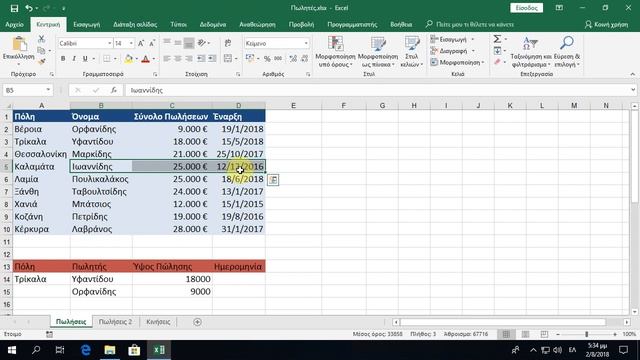
Task: Apply the red Font Color A
Action: pyautogui.click(x=145, y=59)
